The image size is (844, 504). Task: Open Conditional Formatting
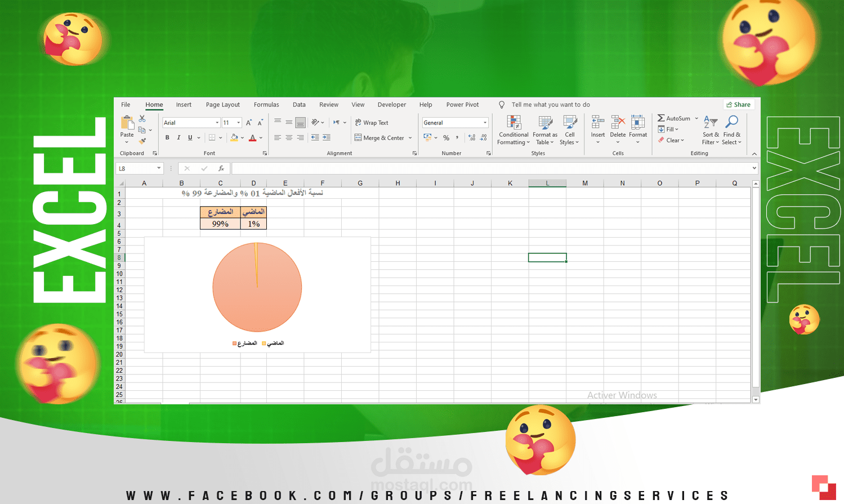click(513, 131)
